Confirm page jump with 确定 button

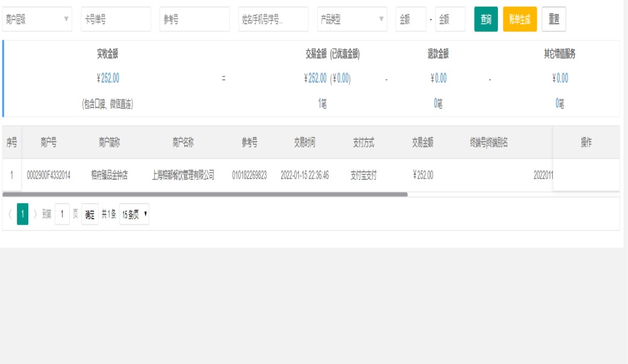90,214
